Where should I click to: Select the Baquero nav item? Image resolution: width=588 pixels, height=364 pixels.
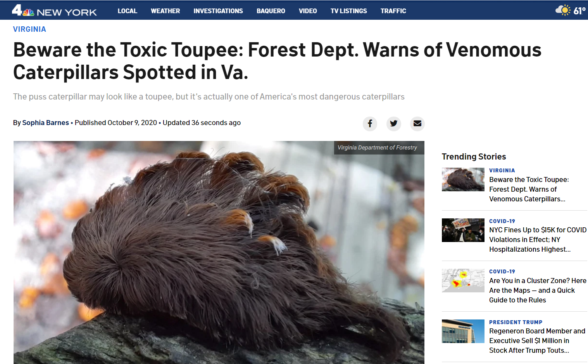pyautogui.click(x=271, y=11)
